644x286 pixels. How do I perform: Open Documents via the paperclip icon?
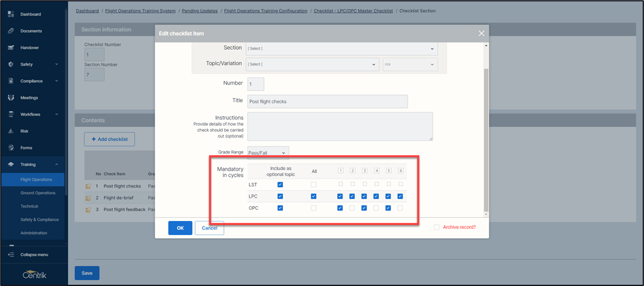[11, 31]
